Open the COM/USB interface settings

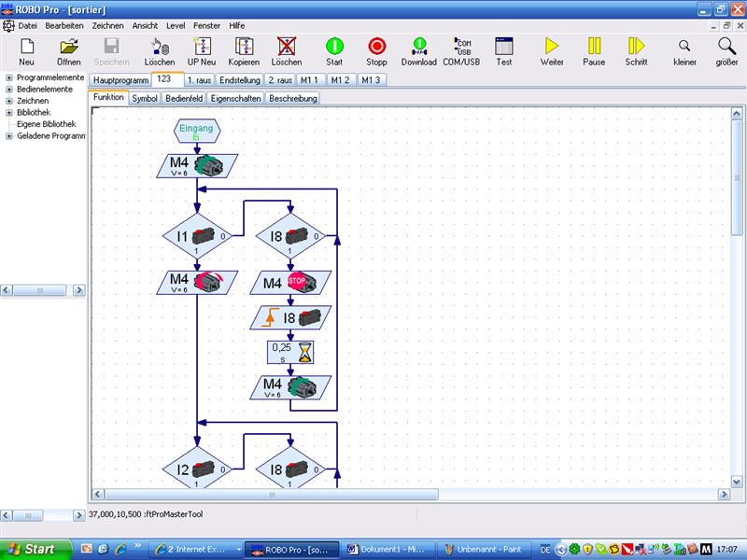pyautogui.click(x=461, y=52)
